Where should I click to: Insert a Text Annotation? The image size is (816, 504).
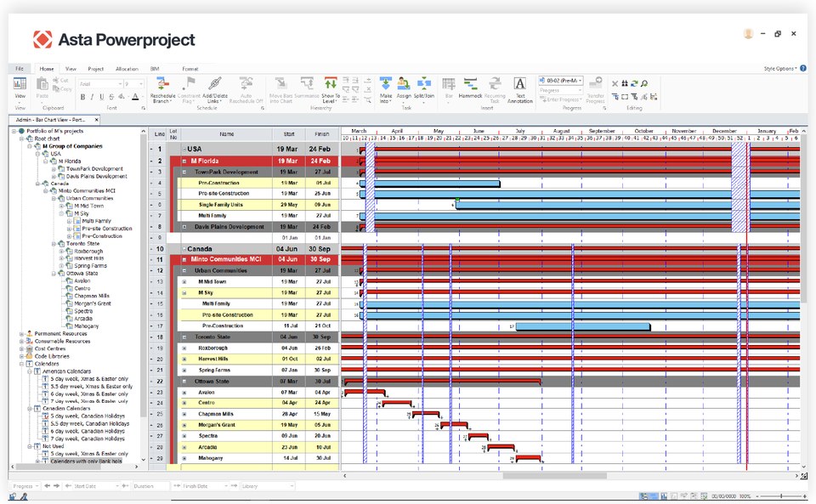pos(520,89)
